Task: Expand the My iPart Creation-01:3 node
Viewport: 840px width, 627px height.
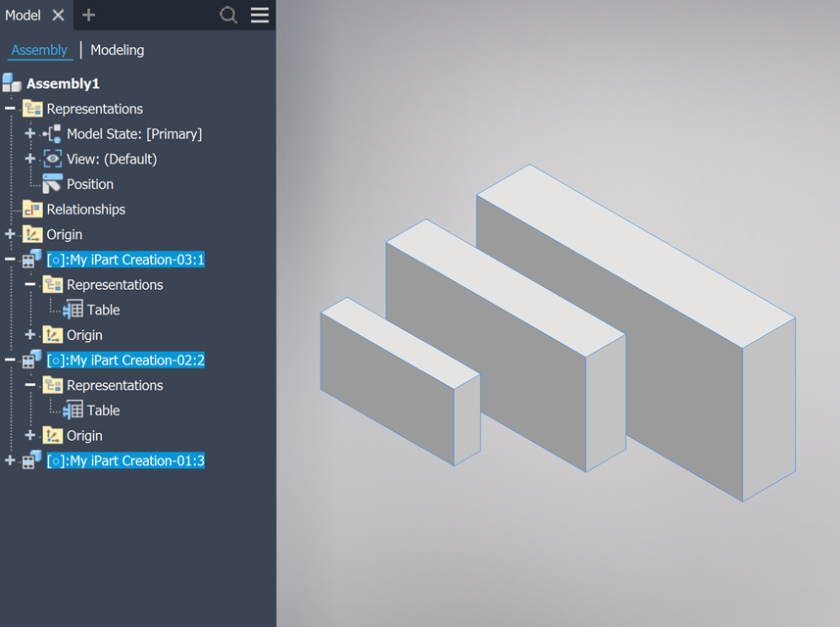Action: (x=11, y=460)
